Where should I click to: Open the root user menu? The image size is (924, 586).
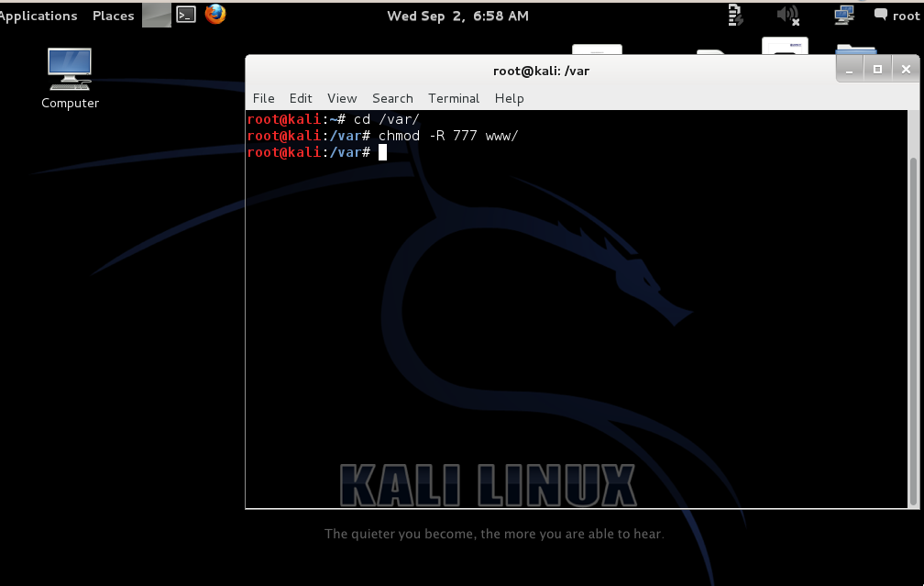coord(905,16)
